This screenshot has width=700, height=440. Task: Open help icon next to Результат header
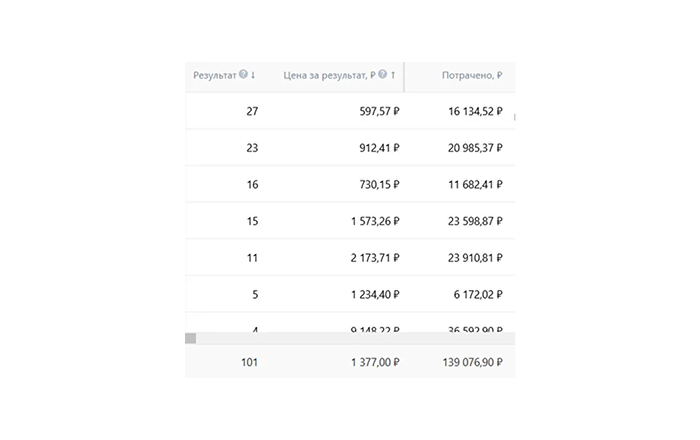click(243, 75)
